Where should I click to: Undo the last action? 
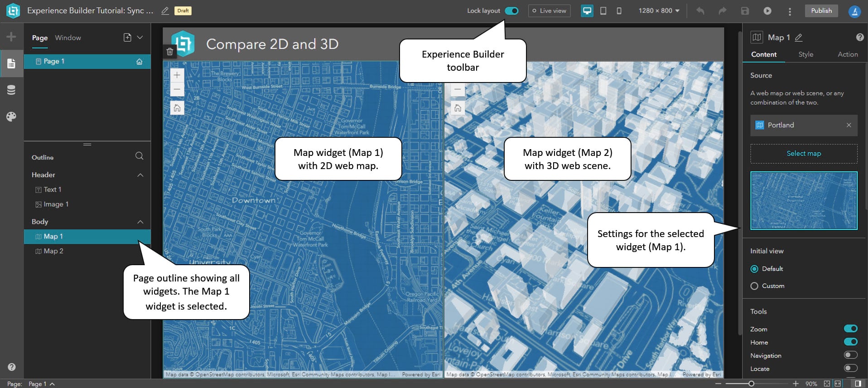(700, 10)
